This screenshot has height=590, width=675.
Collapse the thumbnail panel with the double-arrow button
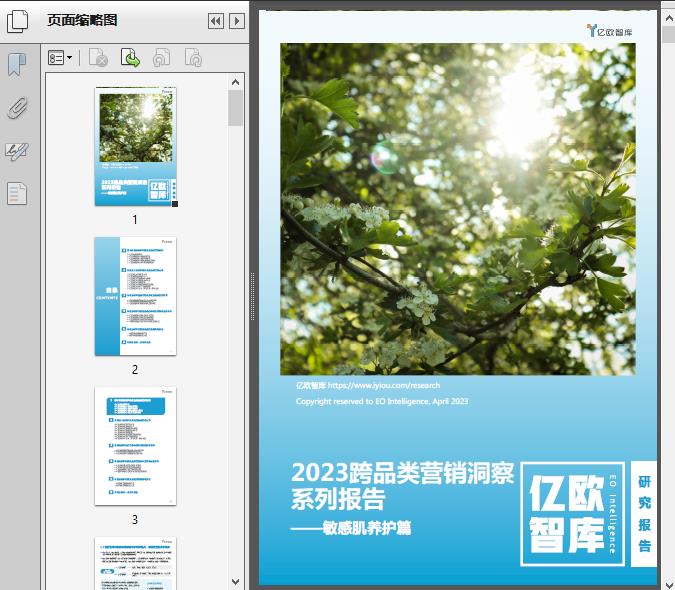point(216,21)
